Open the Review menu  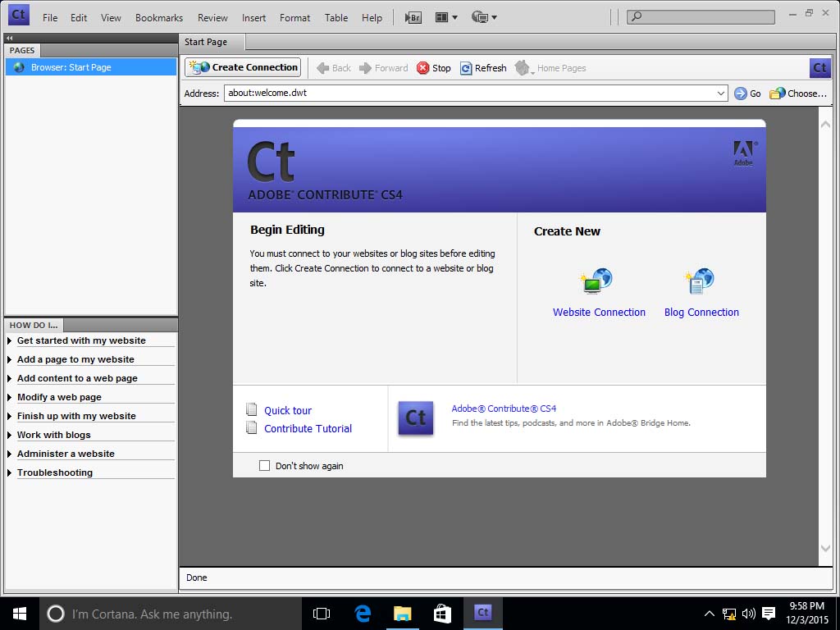coord(212,18)
